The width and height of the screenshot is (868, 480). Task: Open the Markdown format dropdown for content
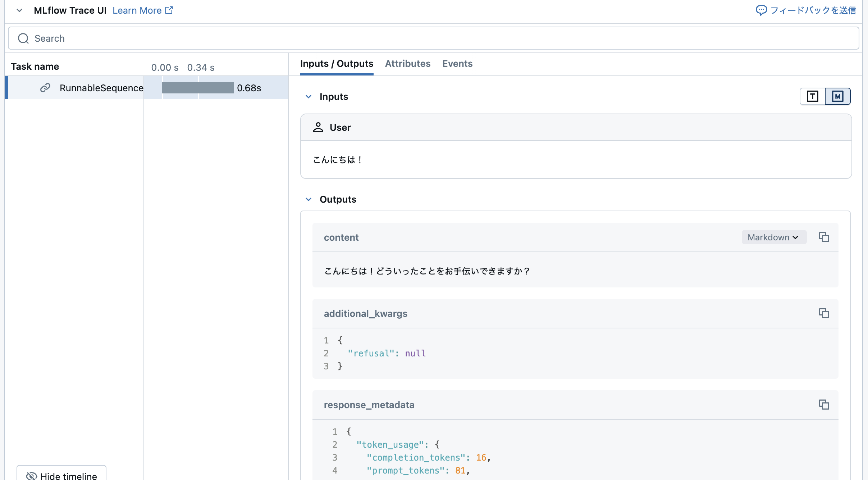pyautogui.click(x=773, y=237)
